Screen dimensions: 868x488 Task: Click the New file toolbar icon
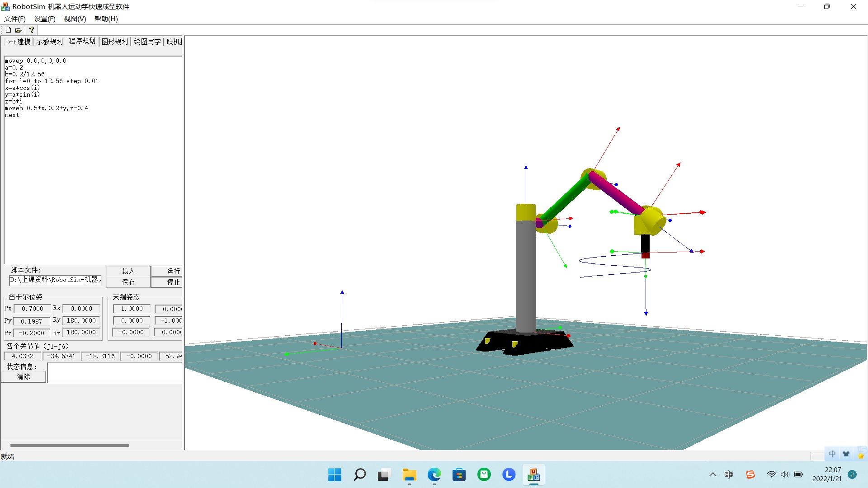(x=8, y=30)
